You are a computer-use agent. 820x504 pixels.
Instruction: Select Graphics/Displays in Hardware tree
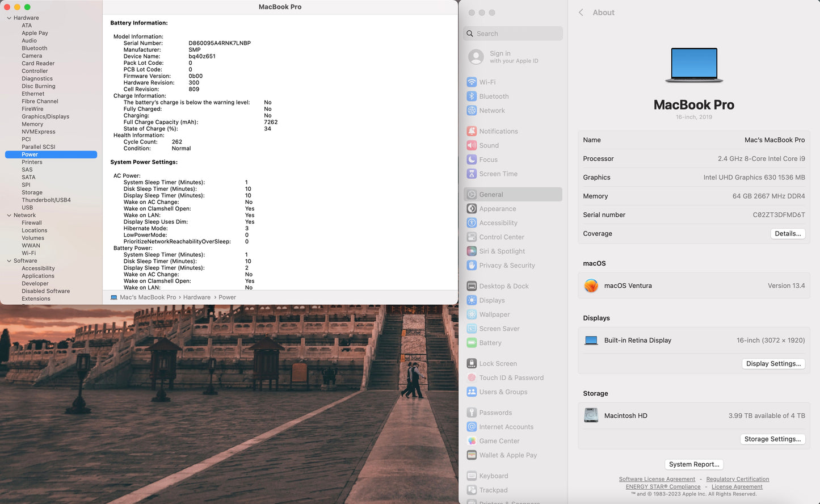click(x=45, y=116)
